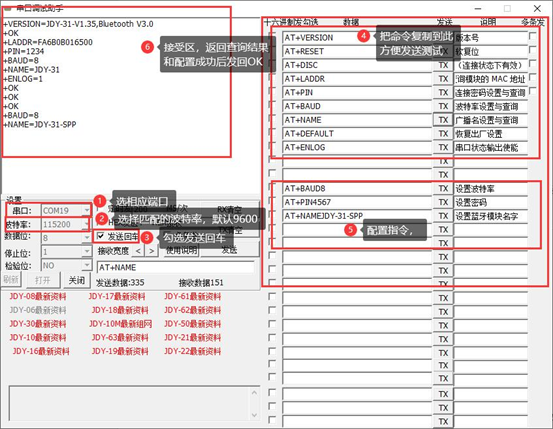Click the > receive width increase button
This screenshot has width=553, height=429.
click(152, 251)
